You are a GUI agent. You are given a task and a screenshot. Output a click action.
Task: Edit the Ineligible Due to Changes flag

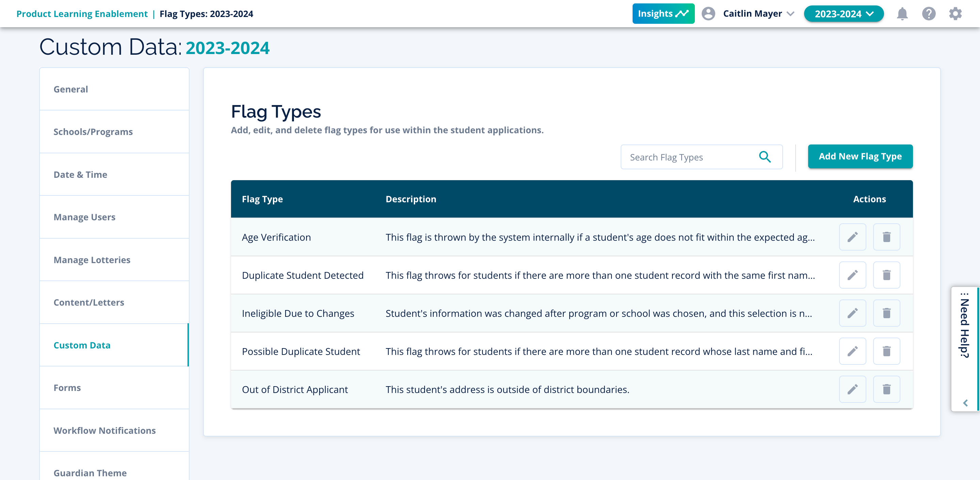click(852, 313)
